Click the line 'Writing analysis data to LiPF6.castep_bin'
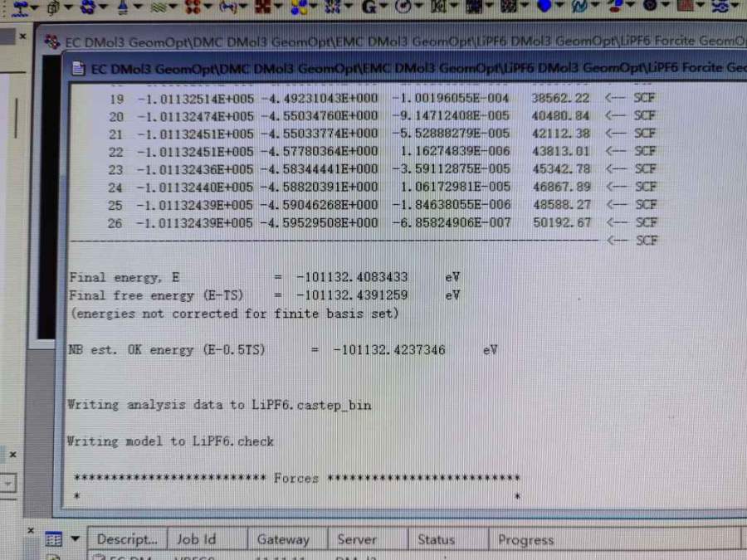Screen dimensions: 747x560 pos(218,405)
